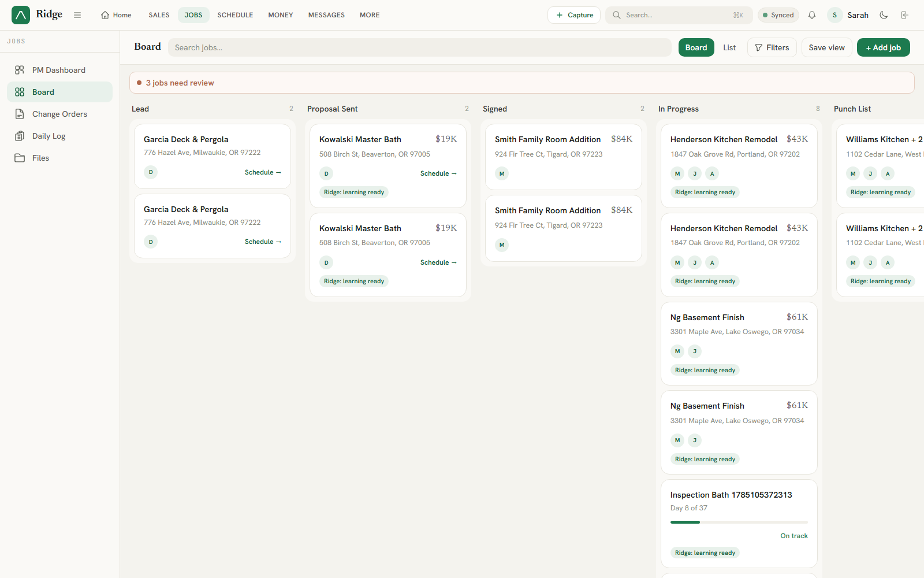
Task: Open the upper Garcia Deck & Pergola card title
Action: click(186, 139)
